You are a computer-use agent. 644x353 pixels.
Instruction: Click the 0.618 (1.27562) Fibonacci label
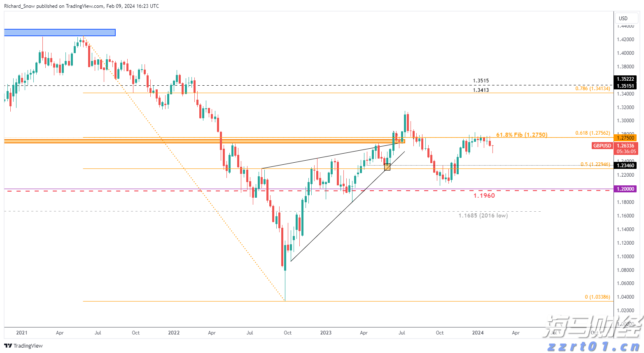[592, 133]
